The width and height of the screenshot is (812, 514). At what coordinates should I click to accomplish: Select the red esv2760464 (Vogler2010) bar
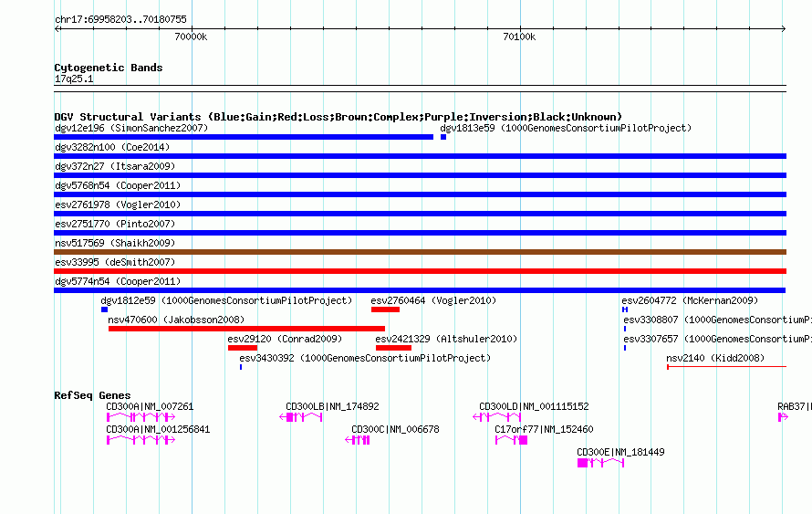point(385,309)
